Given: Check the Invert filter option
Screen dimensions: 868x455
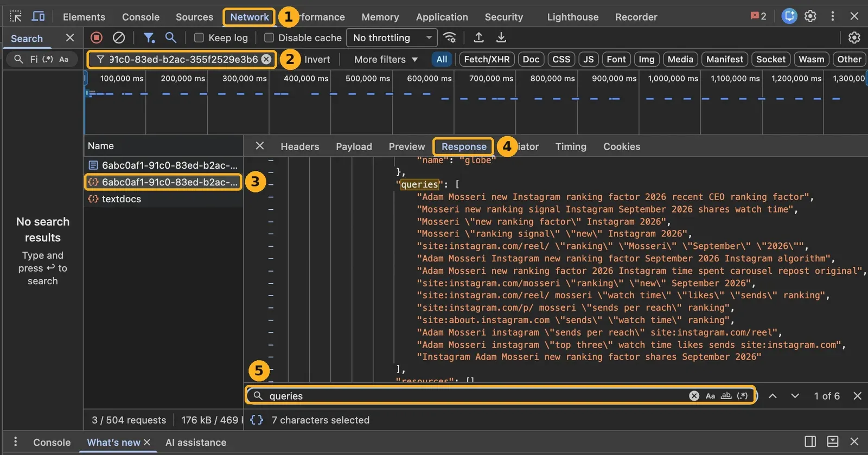Looking at the screenshot, I should [x=317, y=59].
